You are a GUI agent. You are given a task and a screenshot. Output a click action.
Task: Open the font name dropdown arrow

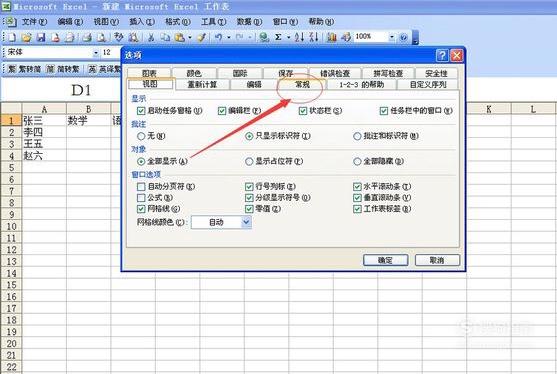tap(96, 53)
